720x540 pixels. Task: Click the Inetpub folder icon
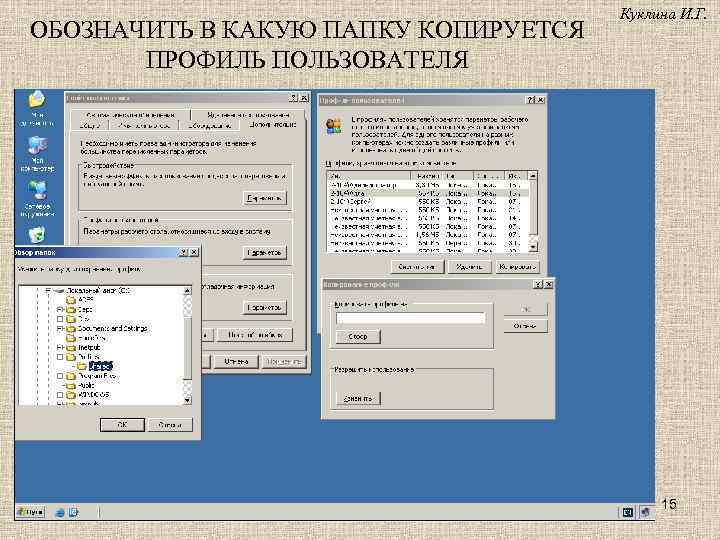point(71,348)
